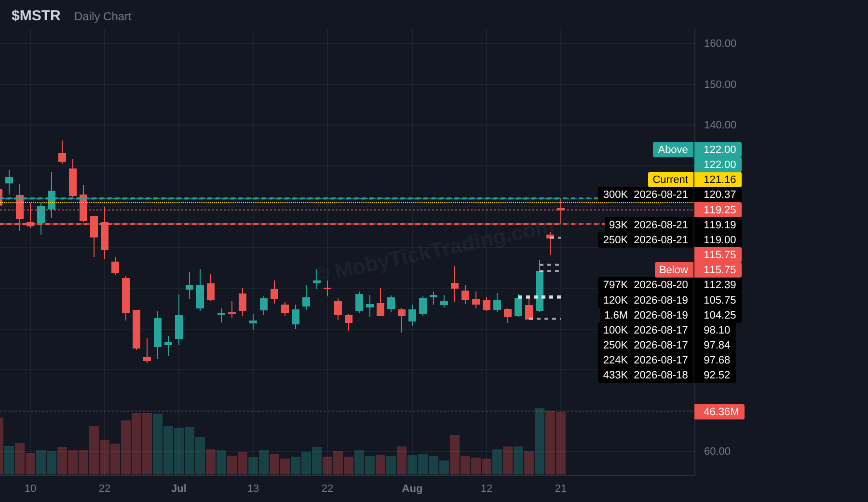Click the Aug date axis label

click(x=412, y=488)
